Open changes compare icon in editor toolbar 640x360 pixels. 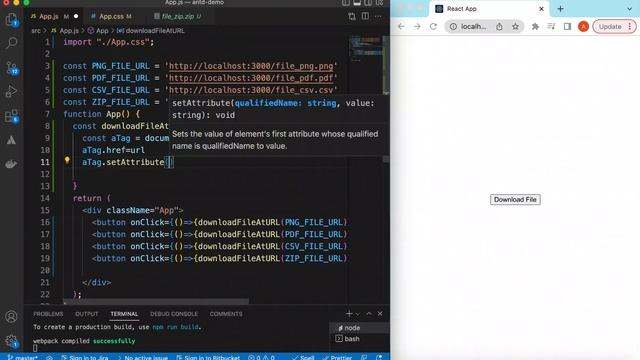[352, 16]
